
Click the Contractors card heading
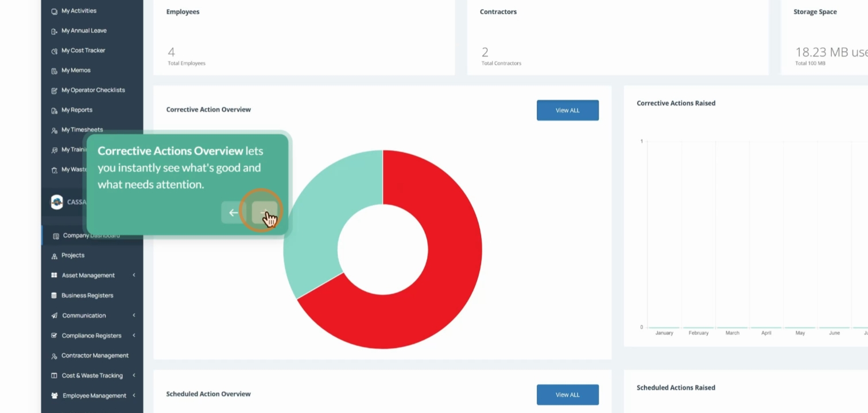(498, 11)
